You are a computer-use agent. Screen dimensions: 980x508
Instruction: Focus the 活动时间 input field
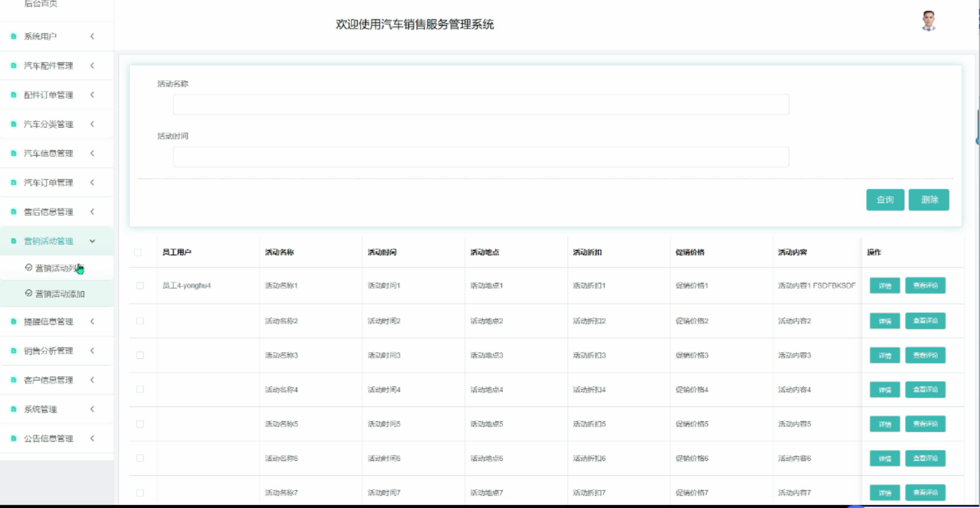click(x=481, y=157)
